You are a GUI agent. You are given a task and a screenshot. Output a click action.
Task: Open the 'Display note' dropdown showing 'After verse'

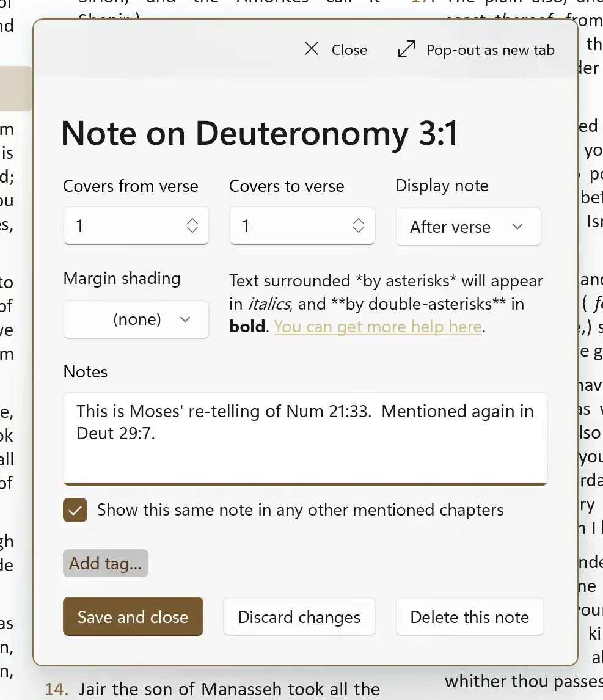tap(468, 227)
